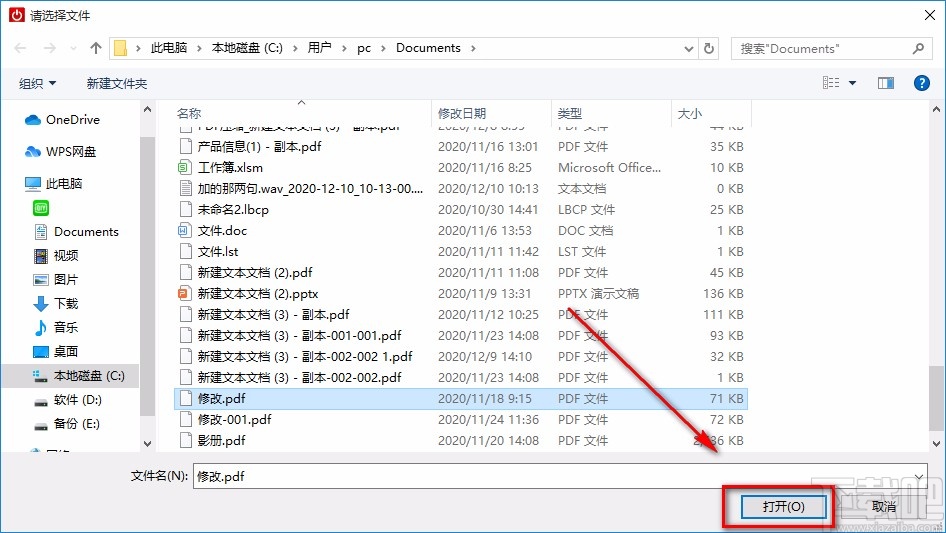Refresh the Documents folder view
This screenshot has width=946, height=533.
709,48
